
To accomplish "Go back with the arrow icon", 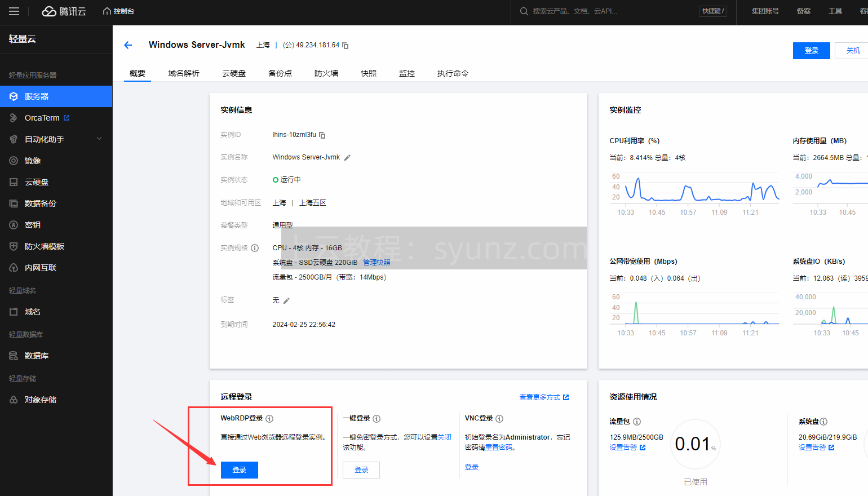I will (x=128, y=45).
